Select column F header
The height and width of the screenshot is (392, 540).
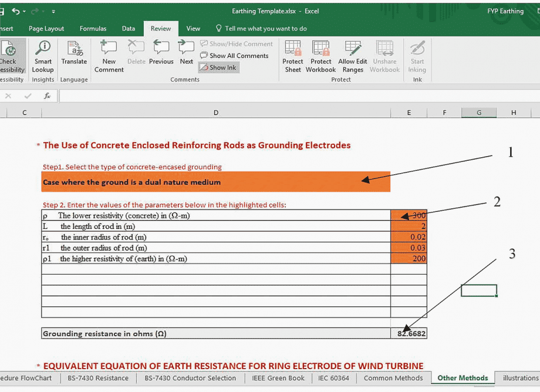point(444,113)
